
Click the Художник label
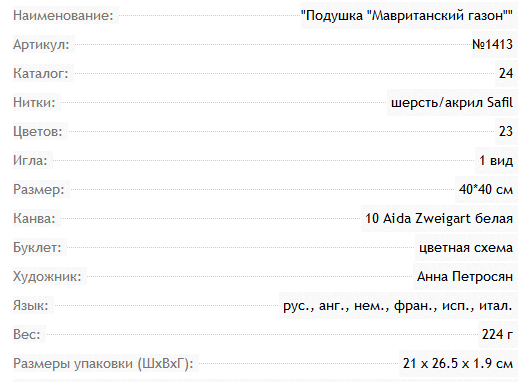click(x=47, y=277)
